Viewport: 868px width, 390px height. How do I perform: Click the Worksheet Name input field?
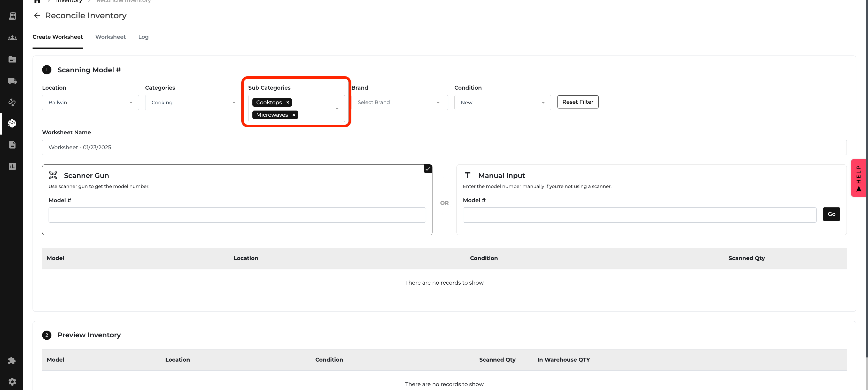tap(444, 147)
